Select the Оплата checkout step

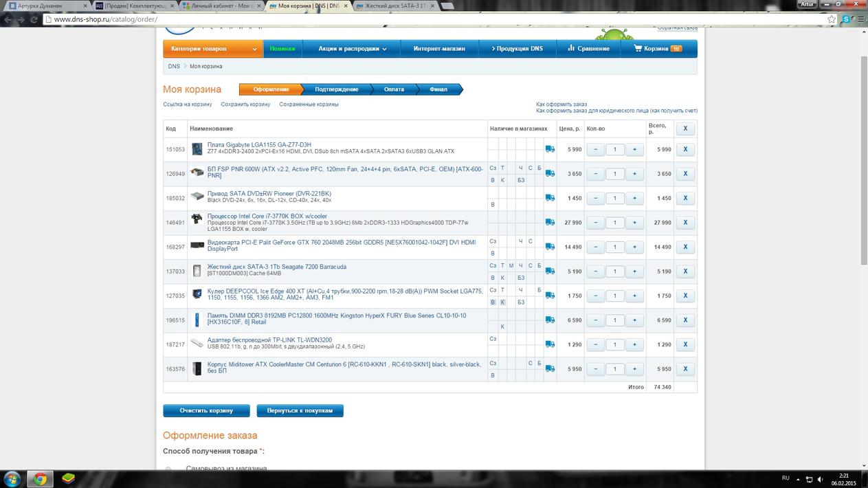click(394, 89)
